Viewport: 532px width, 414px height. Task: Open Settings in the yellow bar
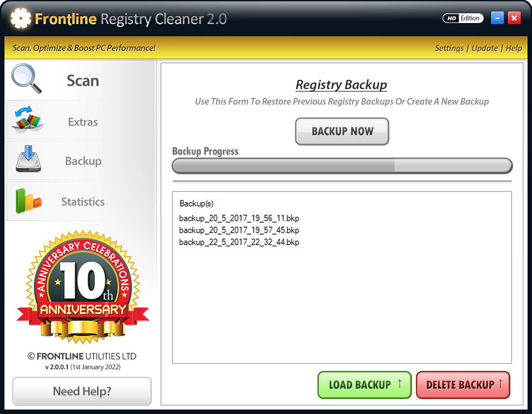(x=449, y=48)
